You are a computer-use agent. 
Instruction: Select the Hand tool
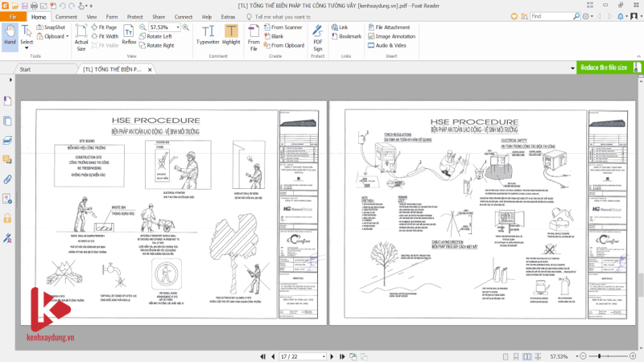pyautogui.click(x=10, y=34)
